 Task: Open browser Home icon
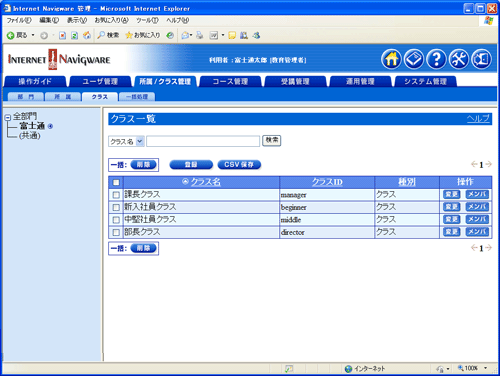click(87, 35)
